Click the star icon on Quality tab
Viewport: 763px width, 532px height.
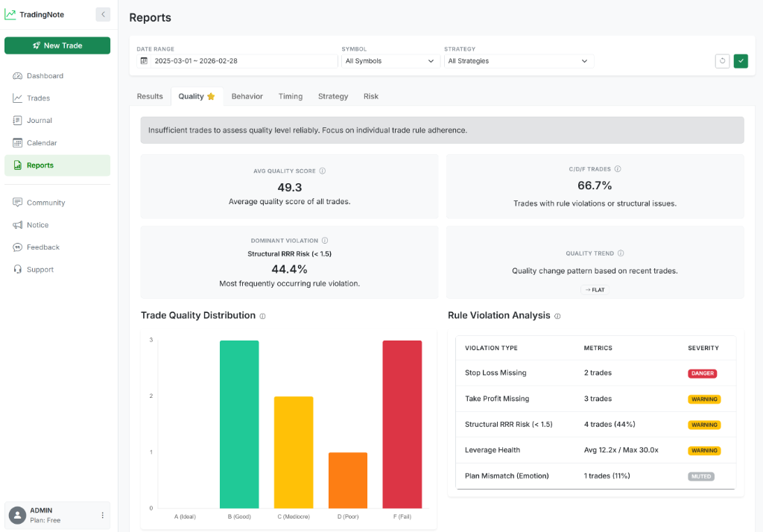click(211, 96)
